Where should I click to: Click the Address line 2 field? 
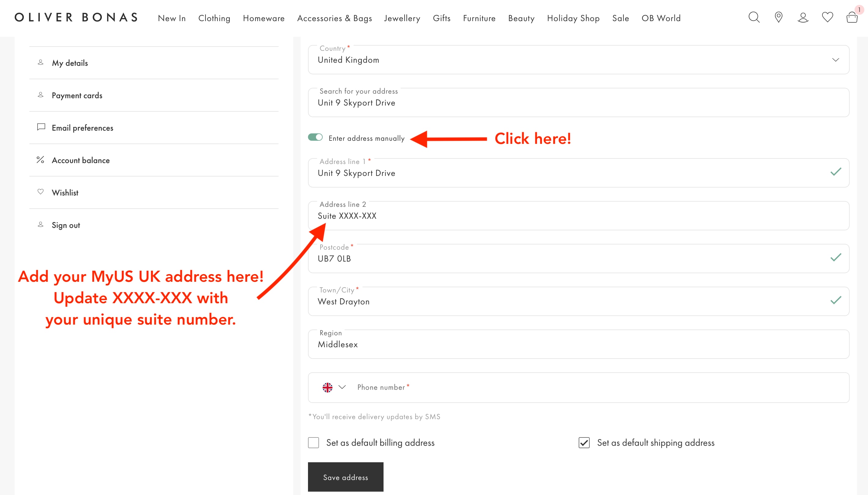[578, 216]
